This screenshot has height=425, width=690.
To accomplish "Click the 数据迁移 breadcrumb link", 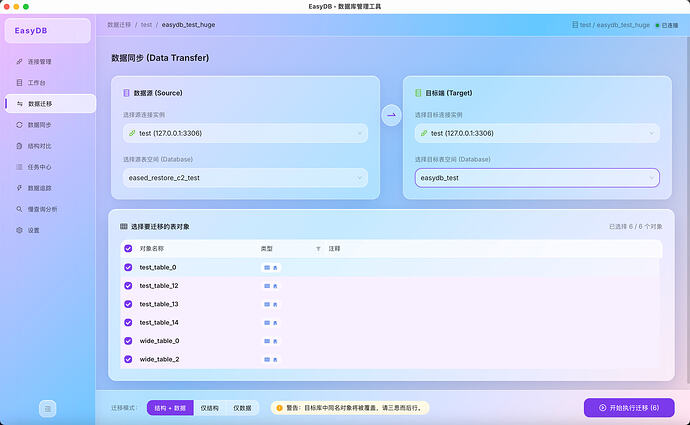I will click(x=119, y=25).
